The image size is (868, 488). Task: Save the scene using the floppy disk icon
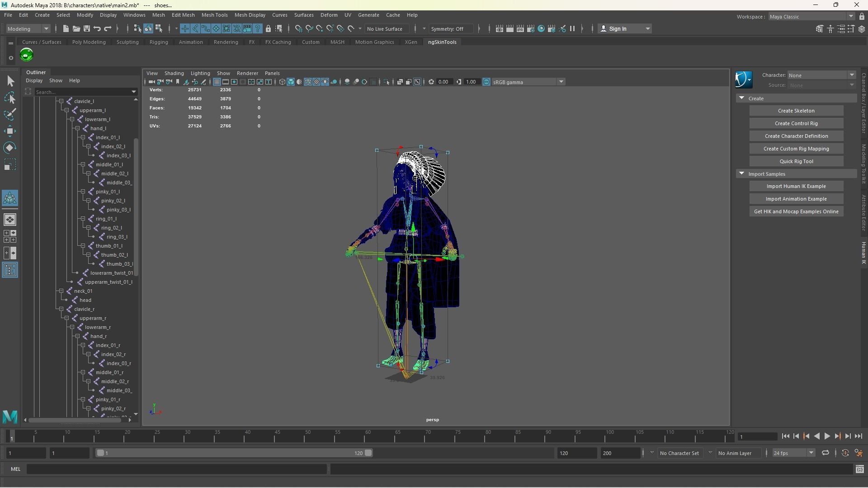(86, 28)
